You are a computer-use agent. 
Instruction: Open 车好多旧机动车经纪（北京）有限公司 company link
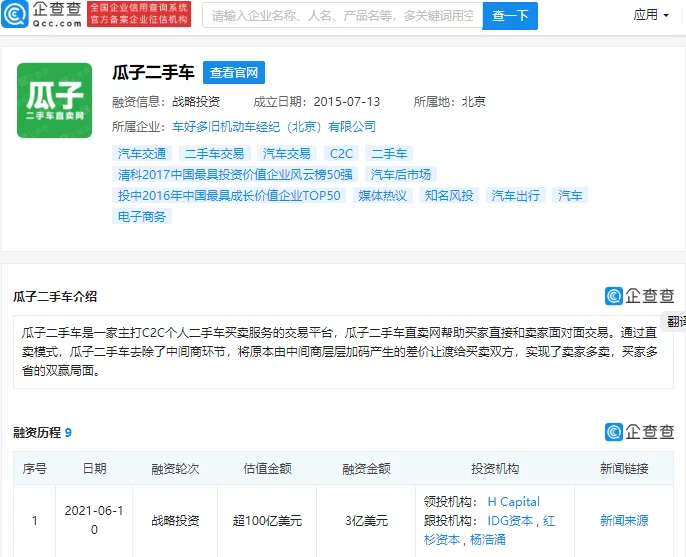click(274, 127)
